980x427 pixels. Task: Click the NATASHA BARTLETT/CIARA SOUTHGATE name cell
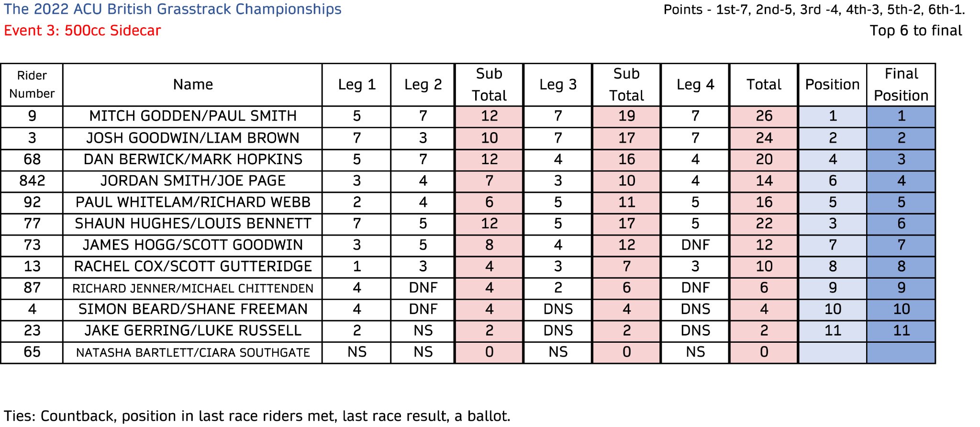[192, 353]
